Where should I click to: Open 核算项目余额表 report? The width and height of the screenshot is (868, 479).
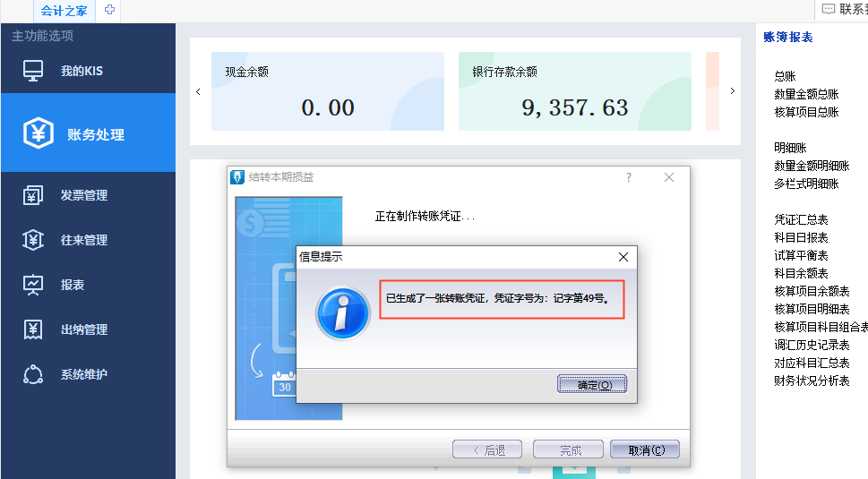click(x=812, y=291)
